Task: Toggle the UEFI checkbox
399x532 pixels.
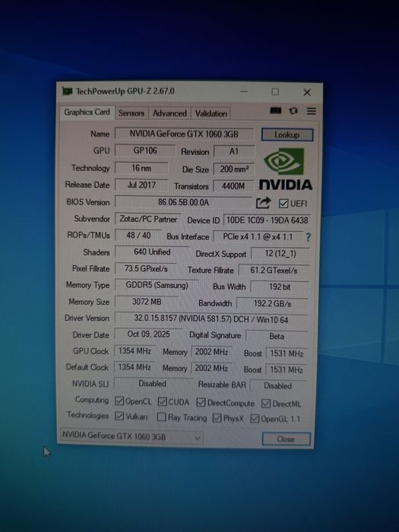Action: click(283, 204)
